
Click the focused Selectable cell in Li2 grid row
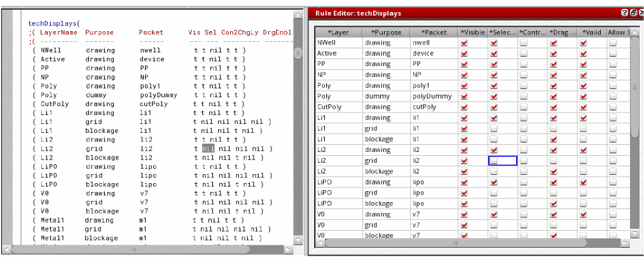(x=502, y=161)
